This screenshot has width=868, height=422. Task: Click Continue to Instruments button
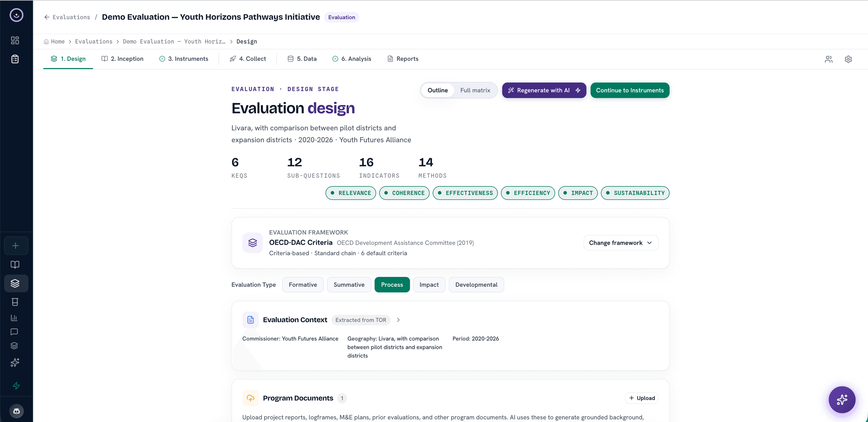tap(630, 90)
